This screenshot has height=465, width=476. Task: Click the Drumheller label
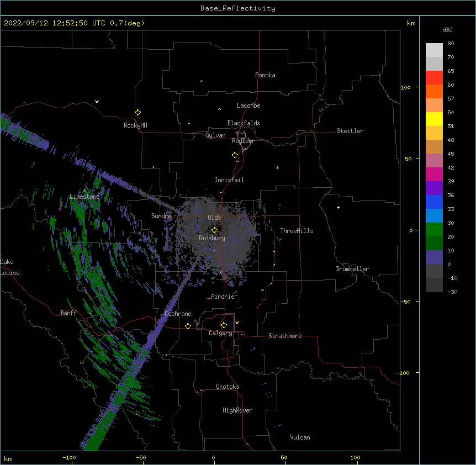click(352, 269)
